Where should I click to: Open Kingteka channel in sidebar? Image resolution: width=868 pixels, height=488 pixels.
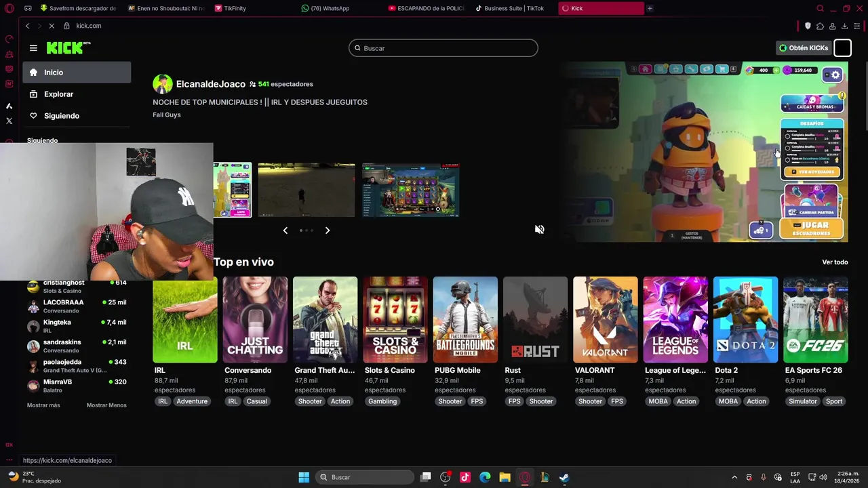coord(77,326)
